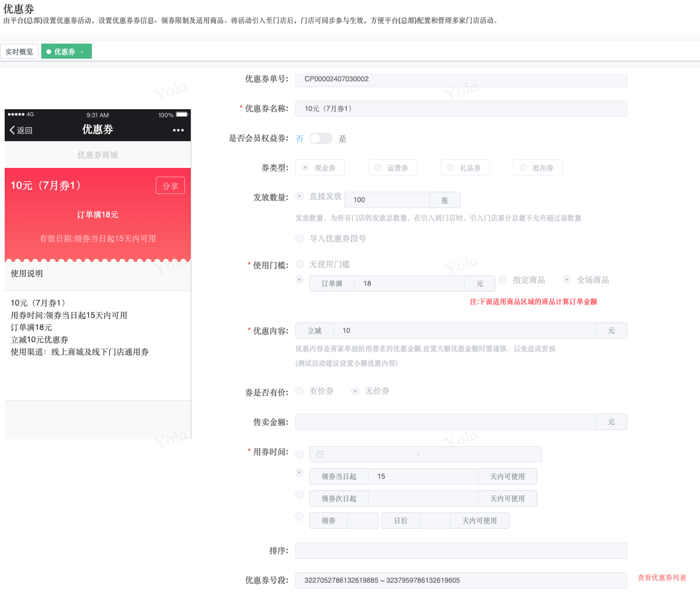Click the 优惠券号段 field
The height and width of the screenshot is (599, 700).
pos(461,580)
